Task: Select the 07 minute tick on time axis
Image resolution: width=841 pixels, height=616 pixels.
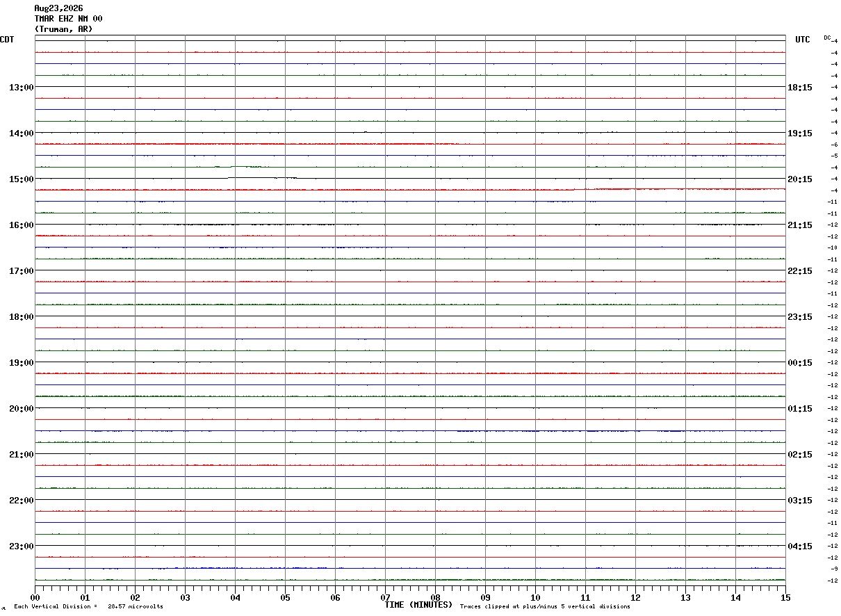Action: tap(385, 597)
